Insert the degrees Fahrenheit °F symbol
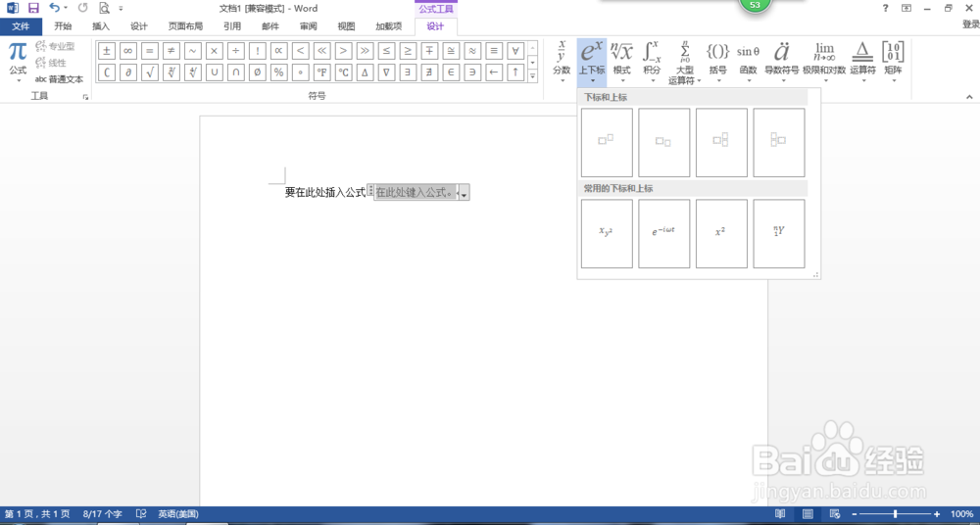The image size is (980, 525). coord(321,72)
